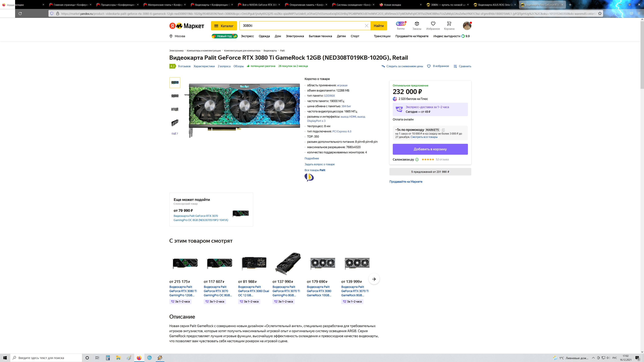This screenshot has height=362, width=644.
Task: Open the Электроника category menu item
Action: point(295,36)
